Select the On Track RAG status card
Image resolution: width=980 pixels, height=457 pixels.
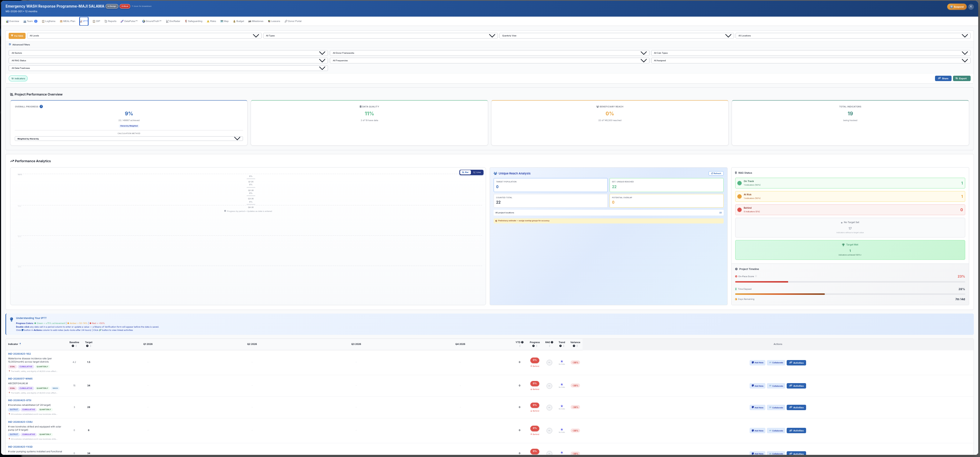coord(850,183)
